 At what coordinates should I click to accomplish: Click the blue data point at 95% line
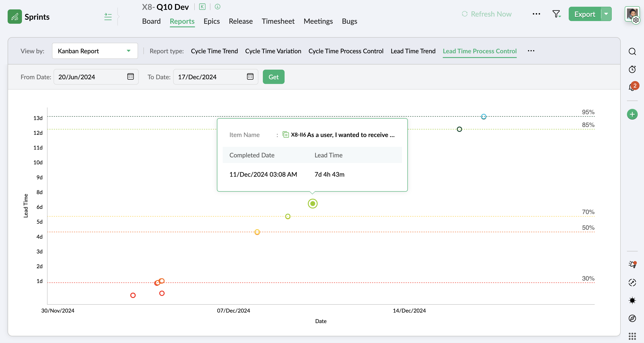(x=484, y=116)
